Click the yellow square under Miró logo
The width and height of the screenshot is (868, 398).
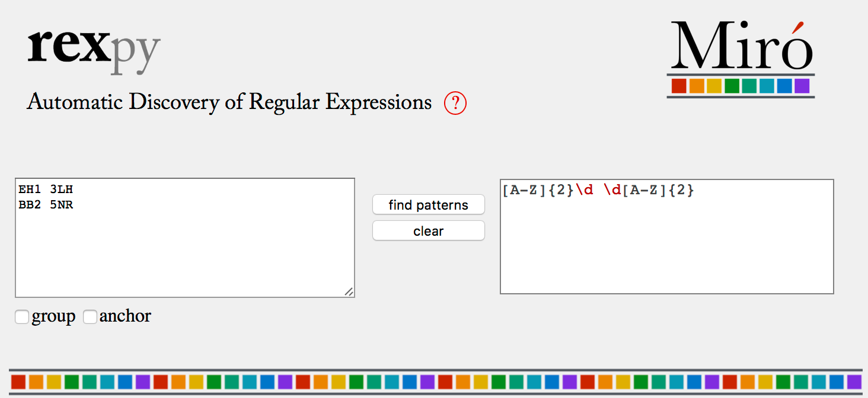(714, 86)
